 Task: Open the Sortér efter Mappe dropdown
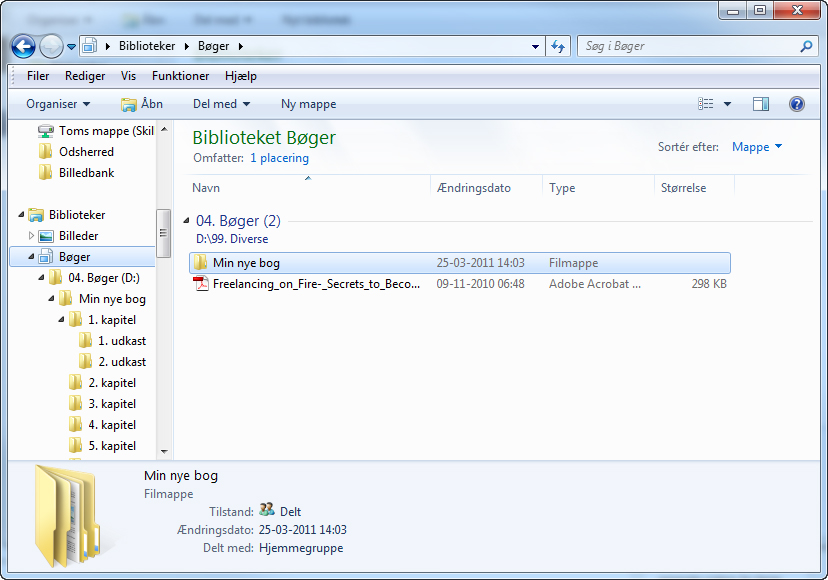coord(756,147)
